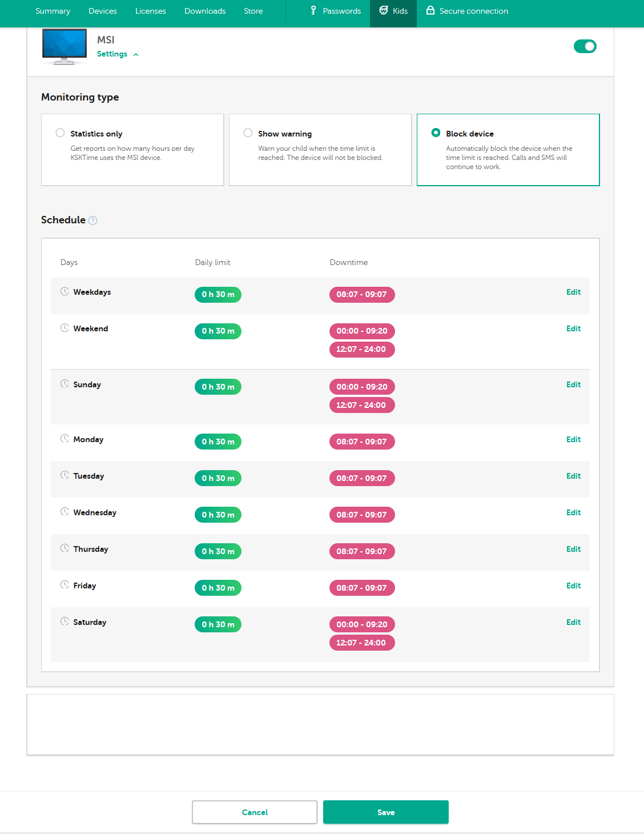Open the Licenses tab
Viewport: 644px width, 834px height.
click(151, 11)
